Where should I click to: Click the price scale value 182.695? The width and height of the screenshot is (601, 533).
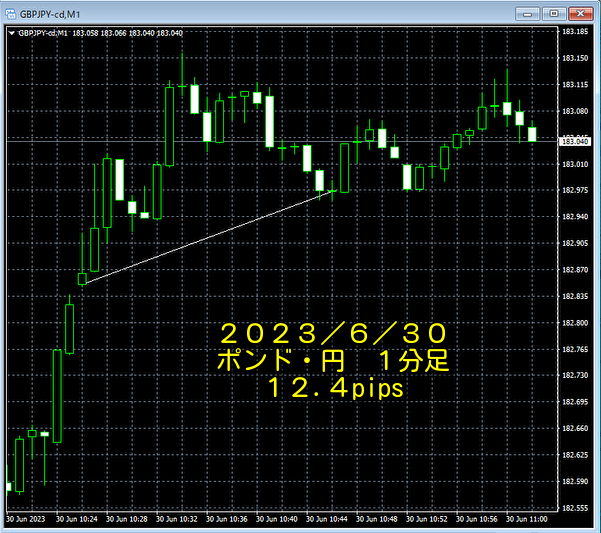pos(575,402)
